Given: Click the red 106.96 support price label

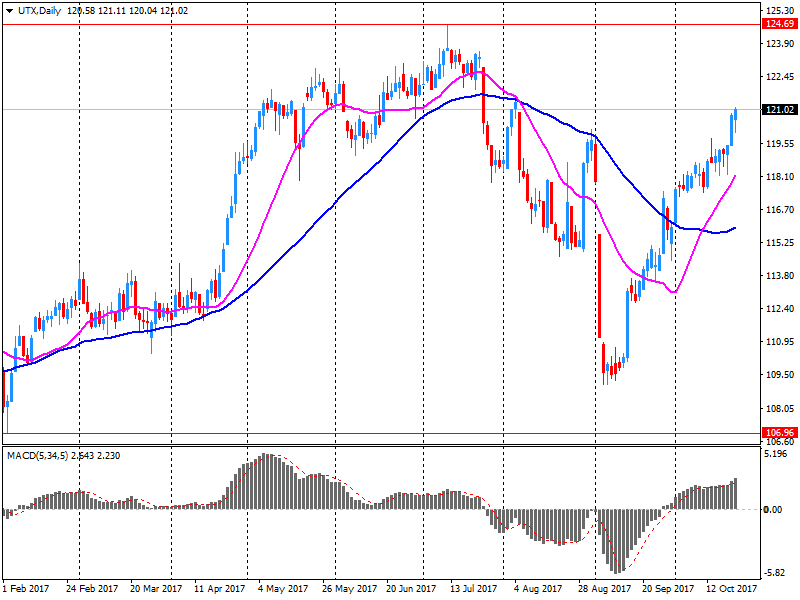Looking at the screenshot, I should click(x=780, y=433).
